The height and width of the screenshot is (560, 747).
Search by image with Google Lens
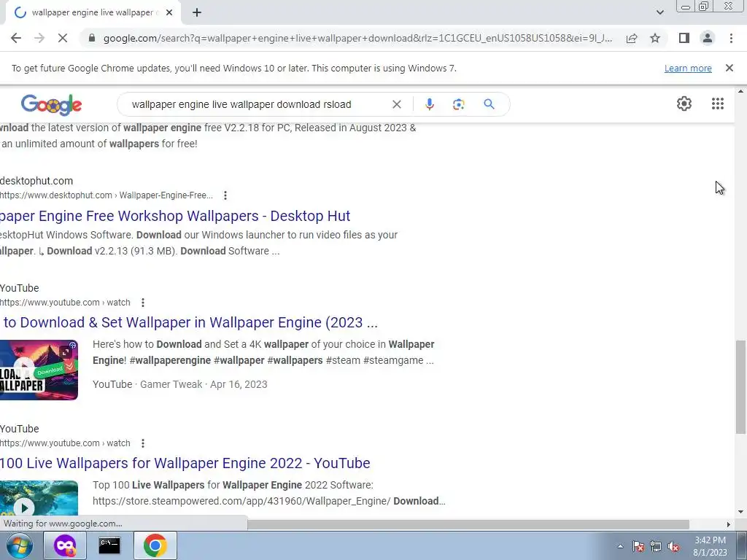tap(458, 104)
